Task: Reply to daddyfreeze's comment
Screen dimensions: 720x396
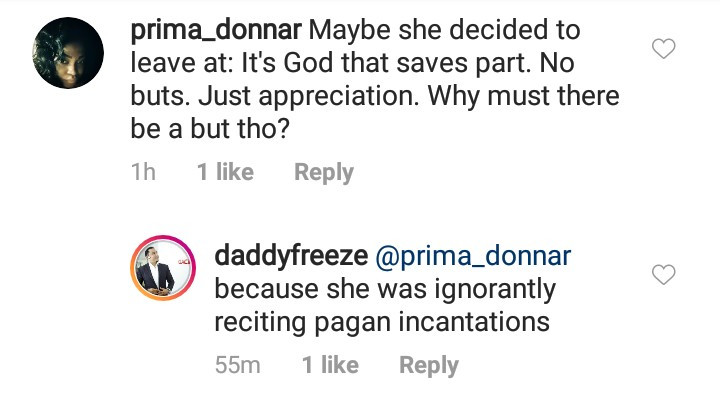Action: [x=429, y=366]
